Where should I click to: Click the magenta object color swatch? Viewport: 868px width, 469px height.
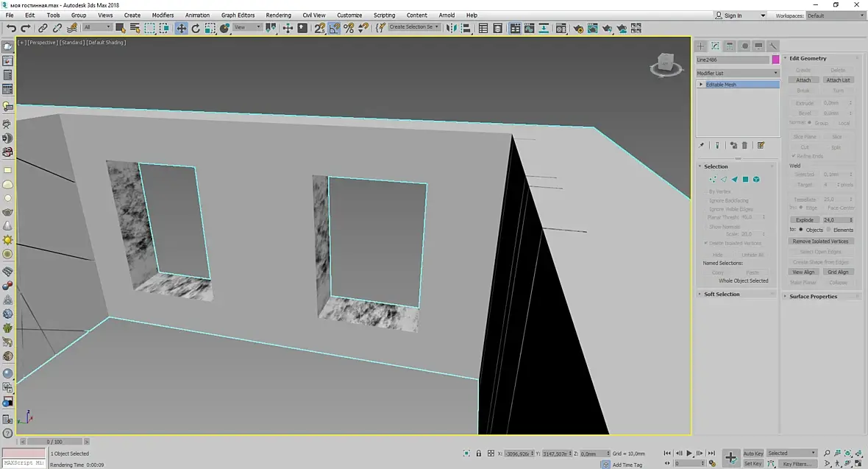point(775,60)
